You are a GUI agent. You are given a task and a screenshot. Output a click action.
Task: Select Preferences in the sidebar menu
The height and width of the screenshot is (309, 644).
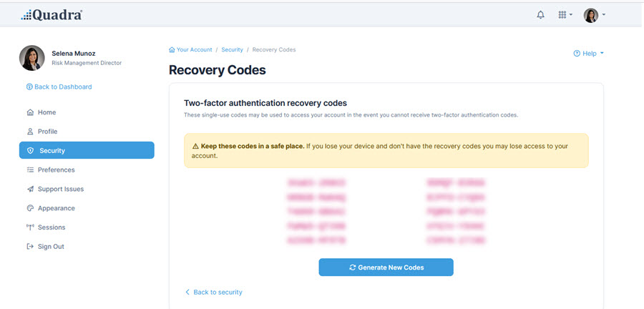coord(56,170)
